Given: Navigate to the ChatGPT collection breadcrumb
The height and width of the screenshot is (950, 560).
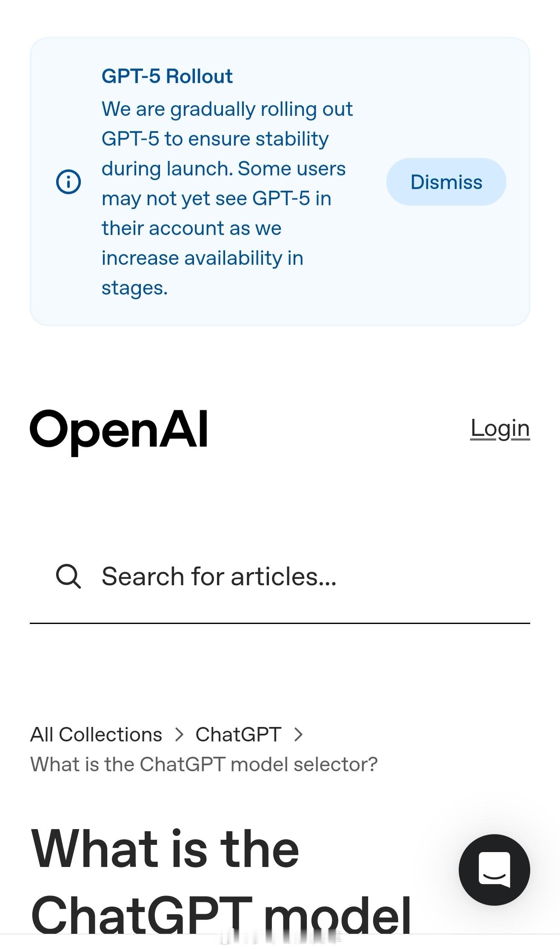Looking at the screenshot, I should pos(238,735).
